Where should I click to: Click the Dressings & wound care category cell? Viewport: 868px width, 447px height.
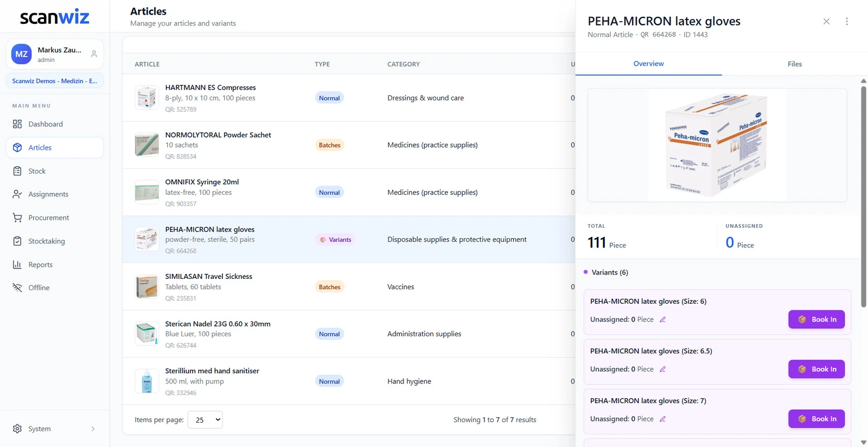[425, 98]
